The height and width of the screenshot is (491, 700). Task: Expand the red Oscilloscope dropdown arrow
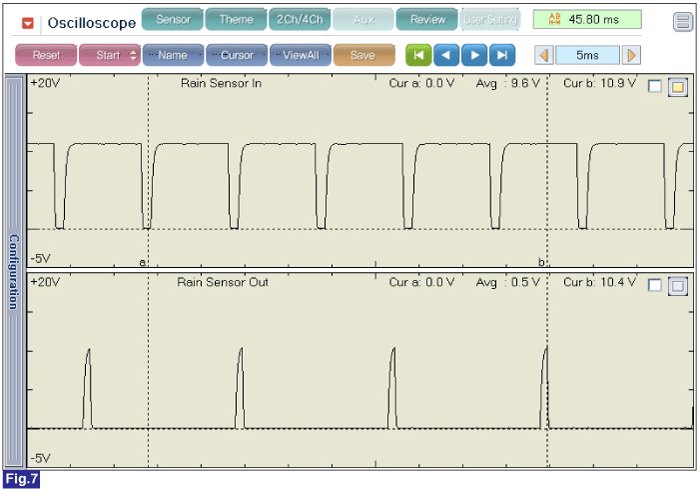pyautogui.click(x=28, y=22)
